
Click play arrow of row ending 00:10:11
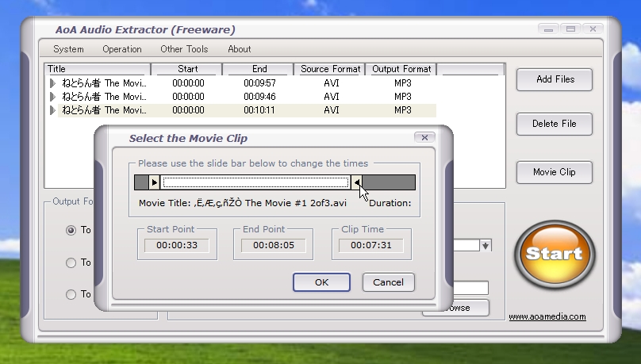click(x=52, y=110)
